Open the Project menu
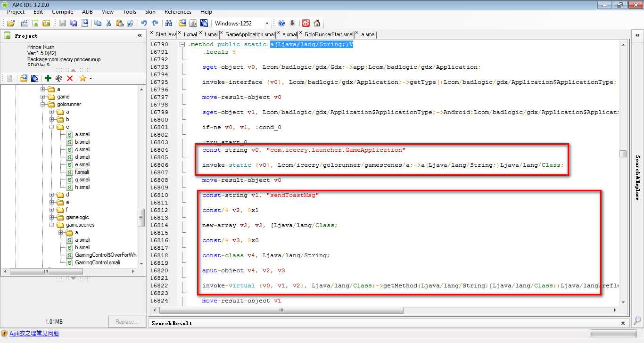This screenshot has width=644, height=343. coord(16,12)
